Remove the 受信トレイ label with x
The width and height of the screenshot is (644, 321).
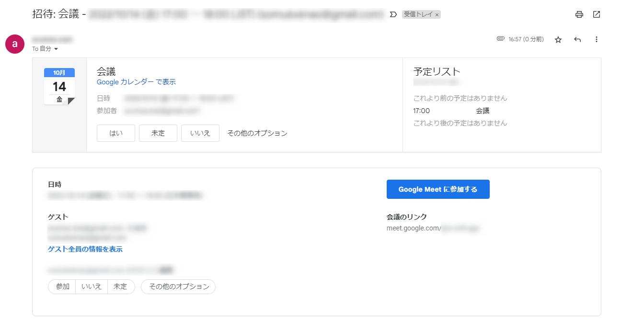(437, 15)
